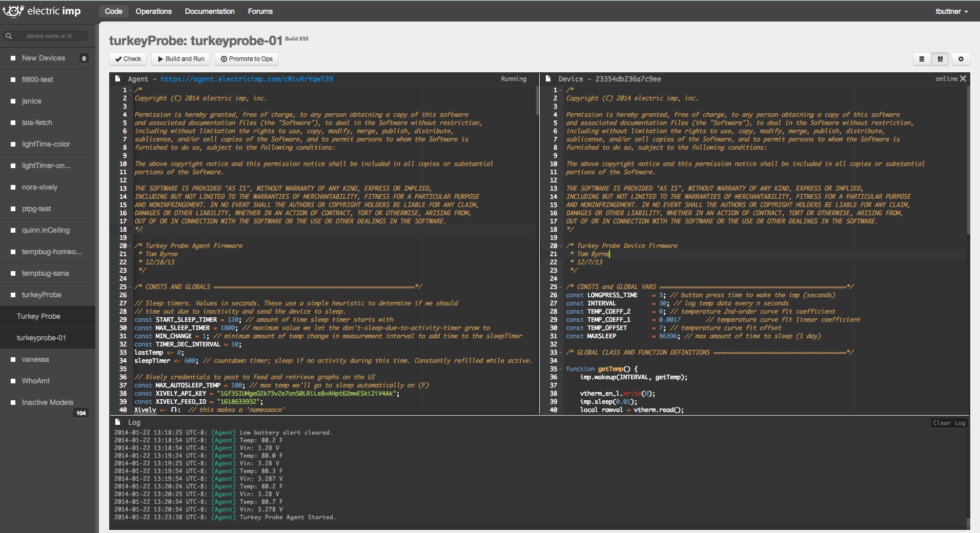This screenshot has width=980, height=533.
Task: Click the square icon beside tempbug-sana
Action: tap(13, 274)
